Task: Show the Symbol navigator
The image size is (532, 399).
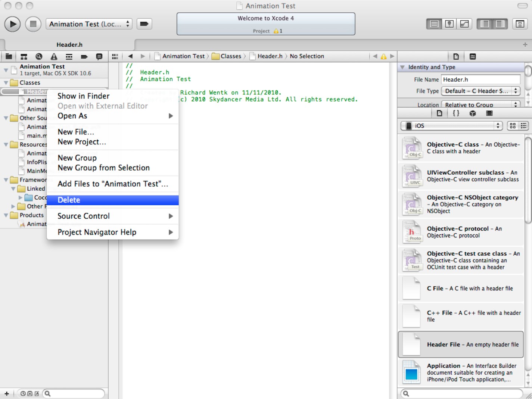Action: 24,56
